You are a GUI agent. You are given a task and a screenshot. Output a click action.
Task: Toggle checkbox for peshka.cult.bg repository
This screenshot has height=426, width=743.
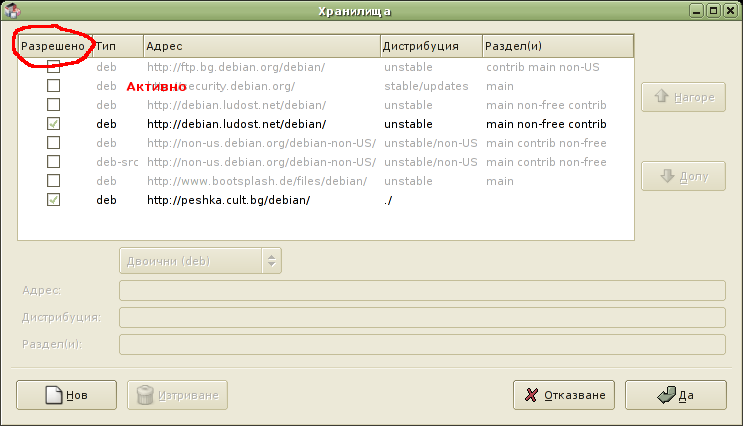54,200
